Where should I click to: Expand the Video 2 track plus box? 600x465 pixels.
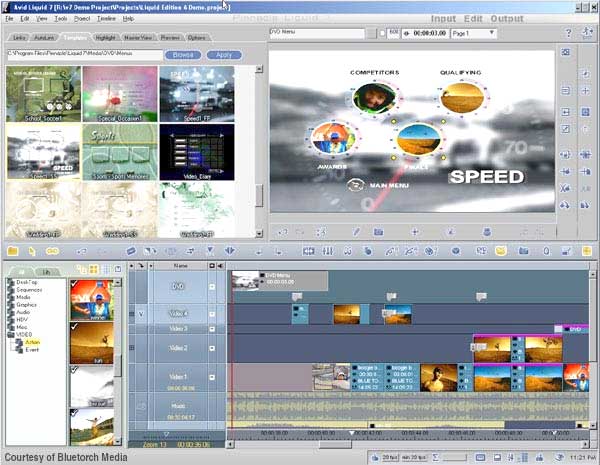point(132,348)
